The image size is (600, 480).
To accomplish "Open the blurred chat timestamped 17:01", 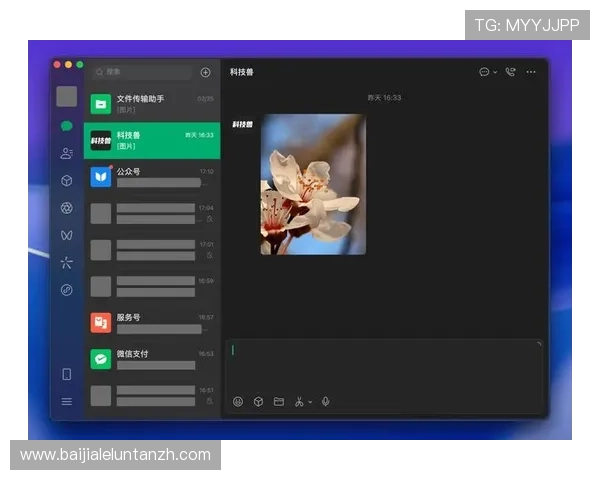I will coord(152,250).
